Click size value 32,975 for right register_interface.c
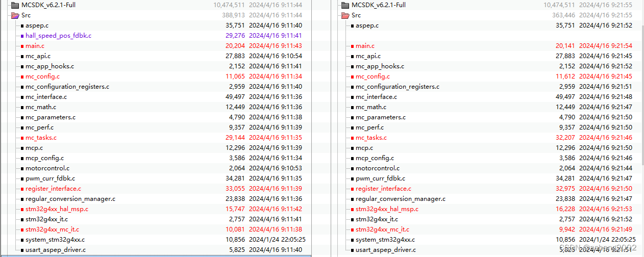Viewport: 644px width, 257px height. click(565, 189)
